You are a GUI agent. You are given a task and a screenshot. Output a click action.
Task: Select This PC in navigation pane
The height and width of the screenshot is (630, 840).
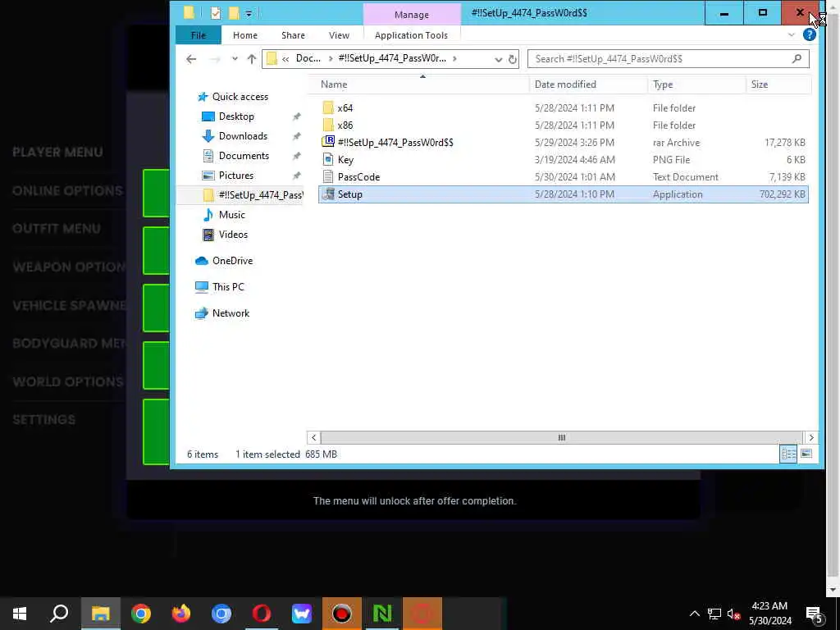pyautogui.click(x=228, y=287)
